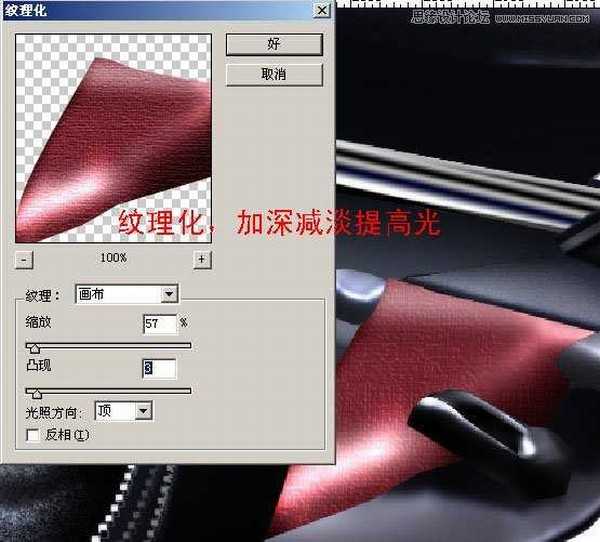Close the 纹理化 dialog with the X
This screenshot has width=600, height=542.
pyautogui.click(x=320, y=9)
